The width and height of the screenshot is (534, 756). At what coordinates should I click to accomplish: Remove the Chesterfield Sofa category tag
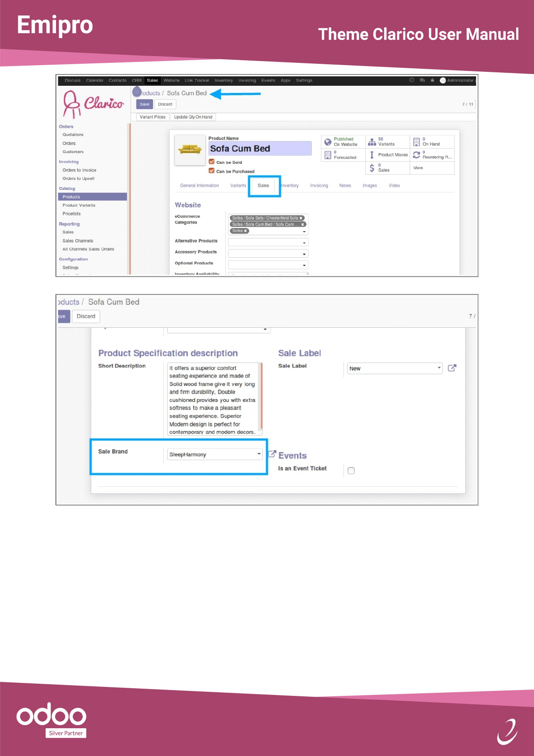[301, 218]
